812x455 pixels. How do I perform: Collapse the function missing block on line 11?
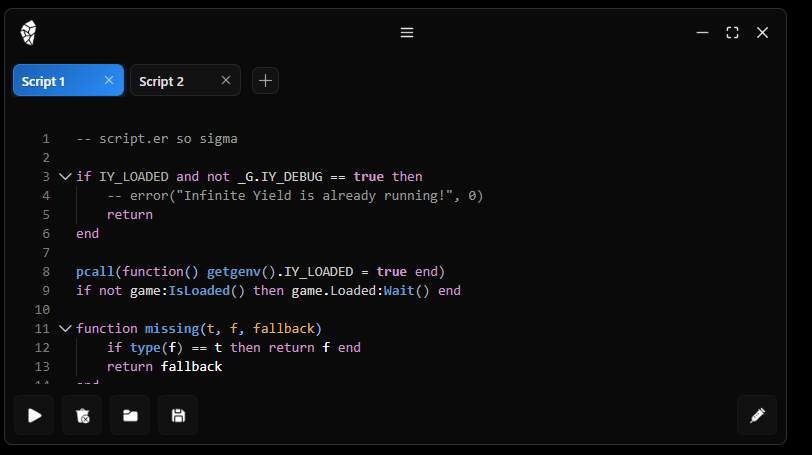(65, 329)
